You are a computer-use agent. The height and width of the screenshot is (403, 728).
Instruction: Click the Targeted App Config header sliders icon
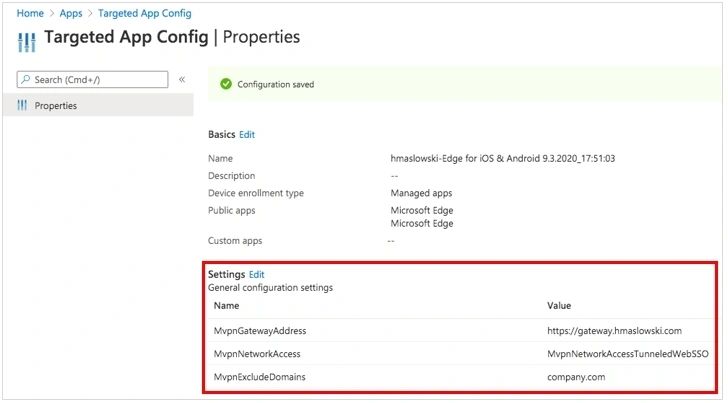point(26,42)
